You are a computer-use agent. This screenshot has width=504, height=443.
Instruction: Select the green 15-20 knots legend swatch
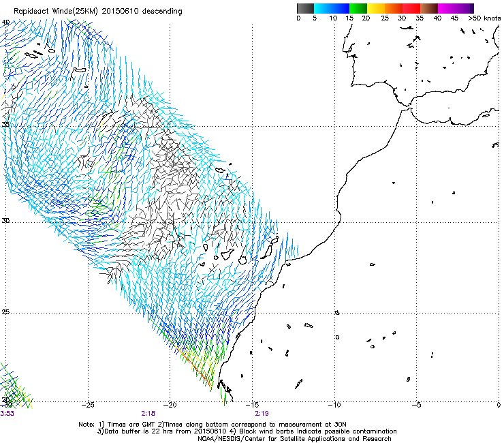[x=358, y=8]
